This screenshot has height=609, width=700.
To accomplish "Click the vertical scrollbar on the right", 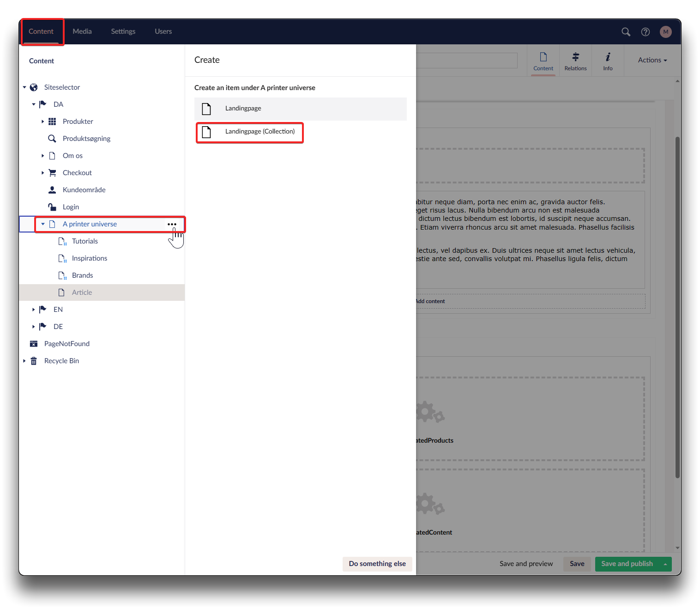I will [x=677, y=305].
